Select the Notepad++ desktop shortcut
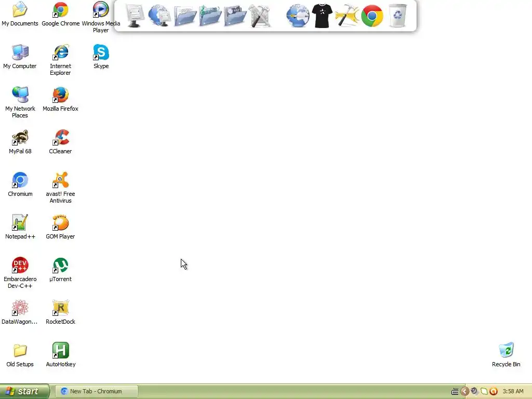Screen dimensions: 532x399 (x=20, y=227)
